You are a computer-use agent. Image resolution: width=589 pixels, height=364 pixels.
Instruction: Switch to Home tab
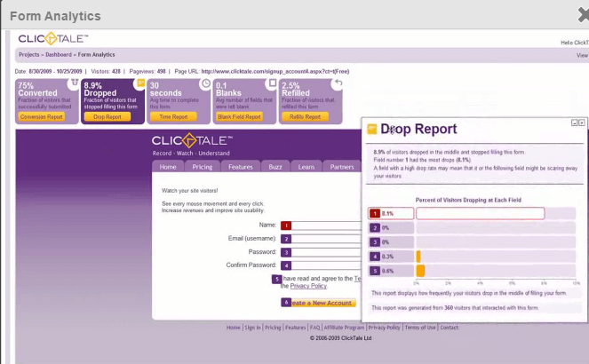click(168, 167)
